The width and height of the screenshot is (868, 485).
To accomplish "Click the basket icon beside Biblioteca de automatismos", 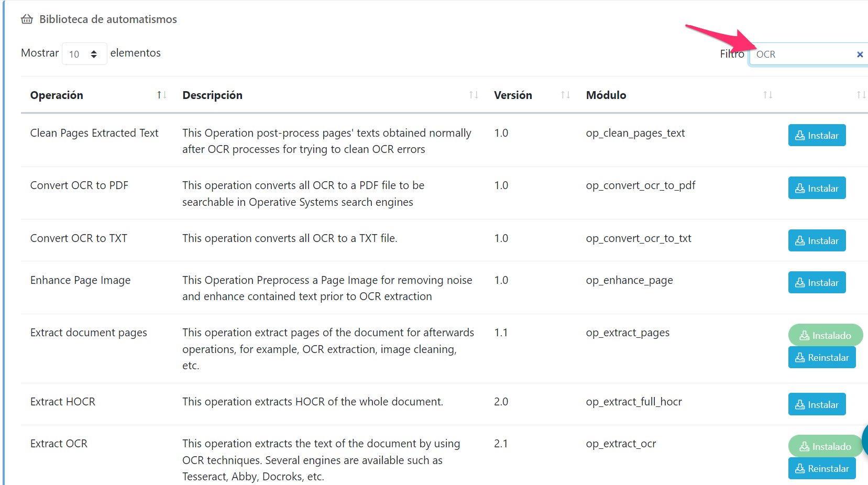I will (27, 19).
